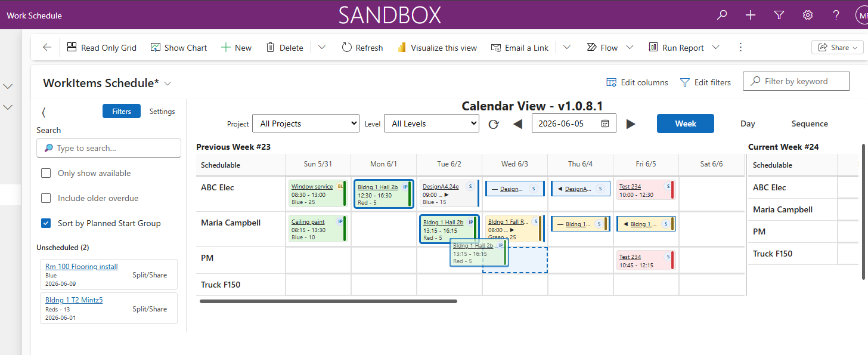Click the Delete command
Image resolution: width=868 pixels, height=355 pixels.
284,48
